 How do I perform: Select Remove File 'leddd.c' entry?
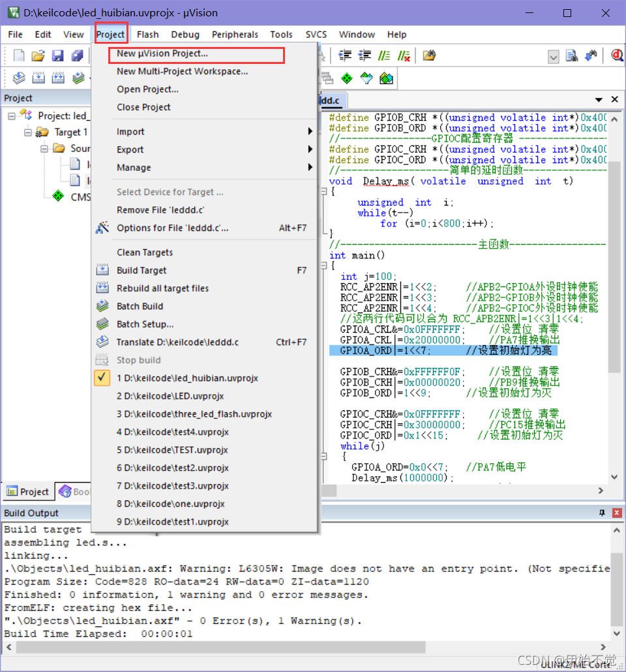[x=205, y=210]
